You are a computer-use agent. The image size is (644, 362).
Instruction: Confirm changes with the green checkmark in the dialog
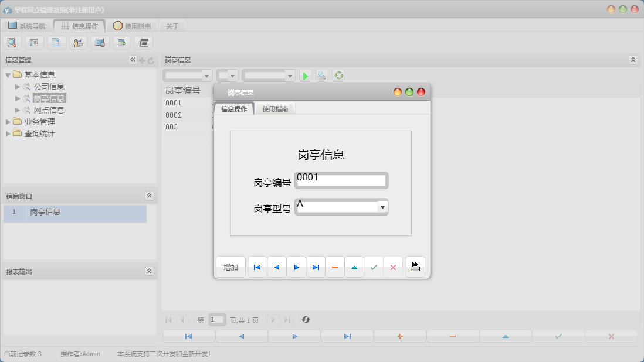tap(374, 267)
